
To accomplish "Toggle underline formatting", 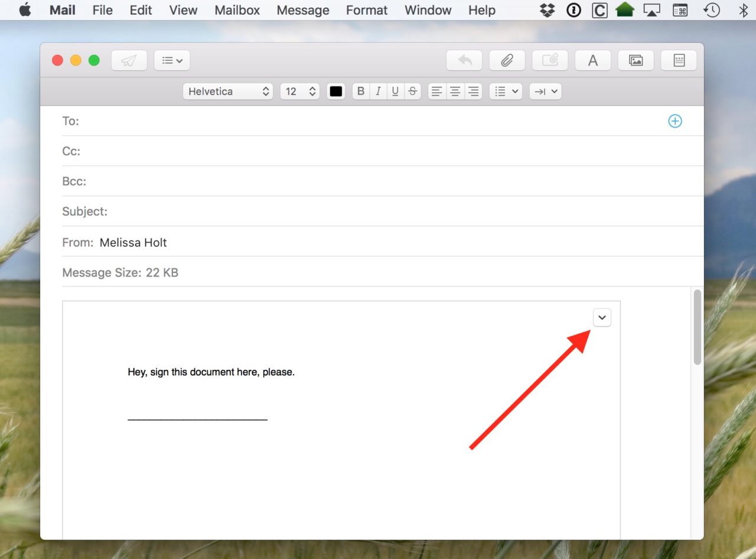I will tap(395, 91).
